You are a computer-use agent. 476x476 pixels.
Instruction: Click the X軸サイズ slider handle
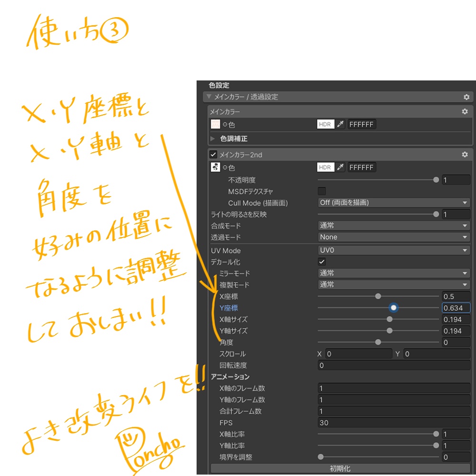389,319
